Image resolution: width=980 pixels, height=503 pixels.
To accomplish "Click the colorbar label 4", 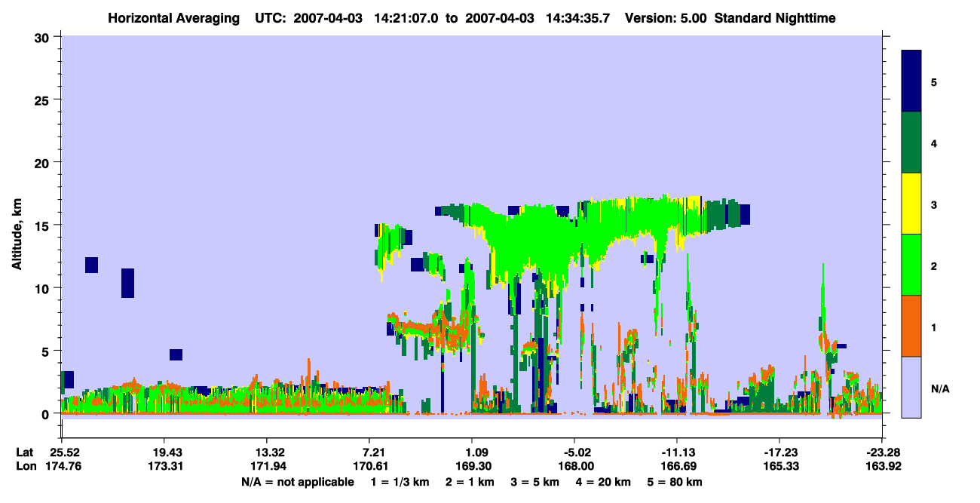I will coord(934,143).
